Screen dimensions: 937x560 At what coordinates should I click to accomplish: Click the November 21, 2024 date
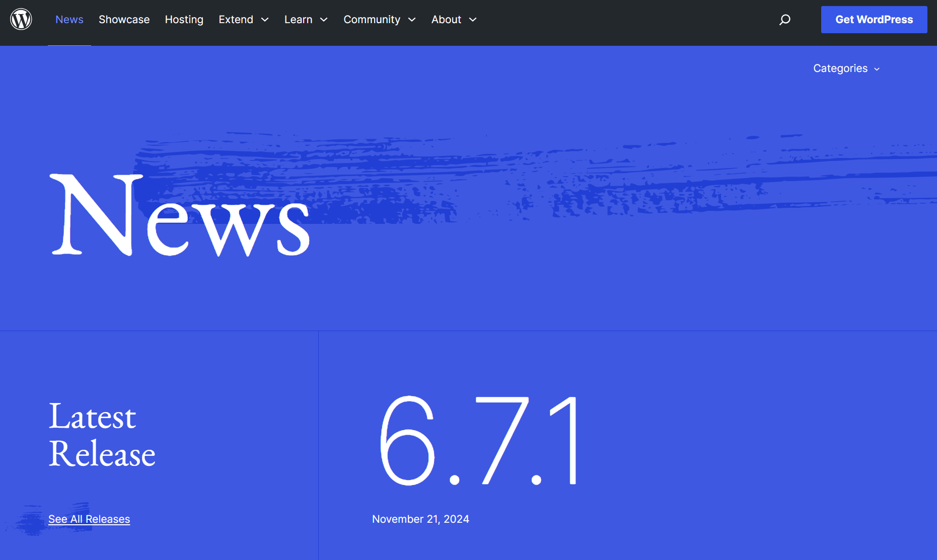(x=420, y=519)
